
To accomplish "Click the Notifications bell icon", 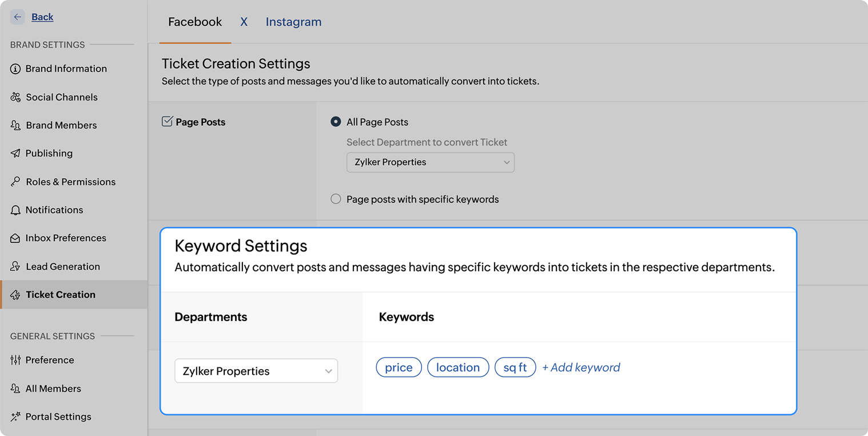I will 15,210.
